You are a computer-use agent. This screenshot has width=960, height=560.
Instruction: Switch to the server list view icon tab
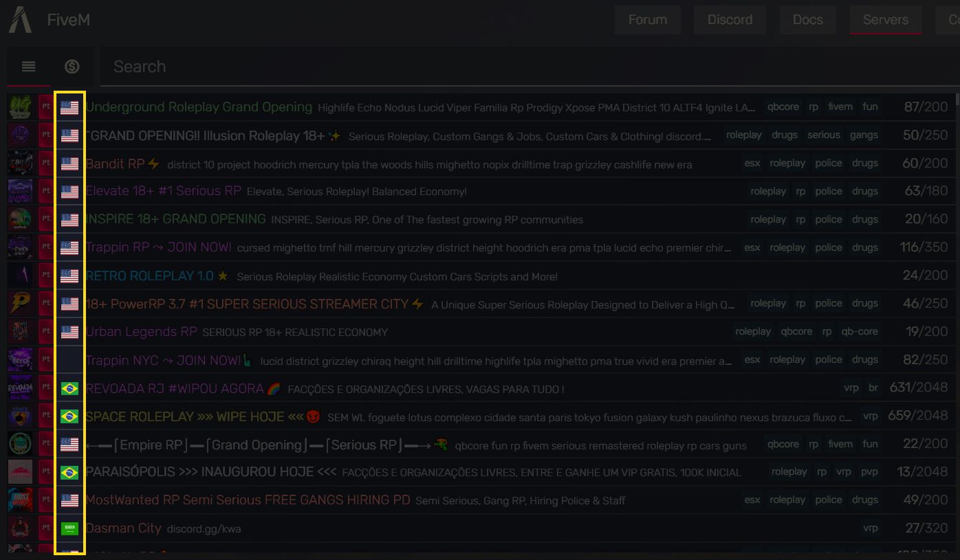(28, 67)
